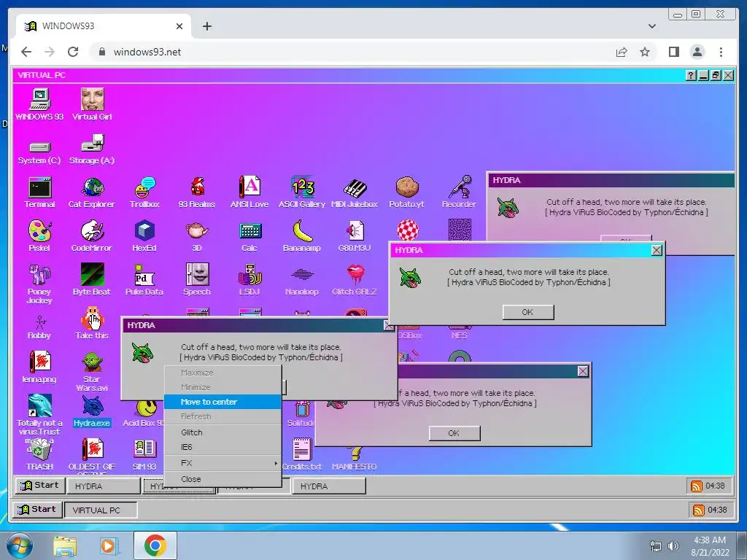Select the first HYDRA taskbar button
Viewport: 747px width, 560px height.
pos(104,486)
